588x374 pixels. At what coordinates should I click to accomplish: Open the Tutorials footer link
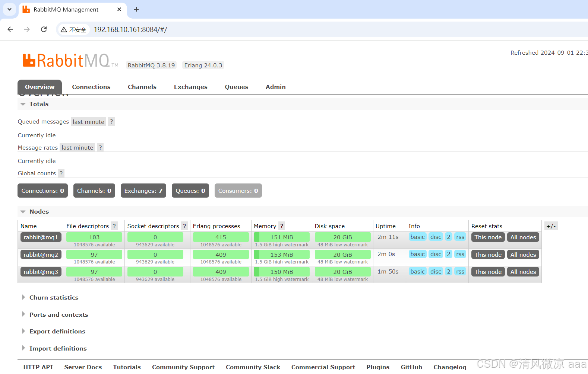point(127,367)
